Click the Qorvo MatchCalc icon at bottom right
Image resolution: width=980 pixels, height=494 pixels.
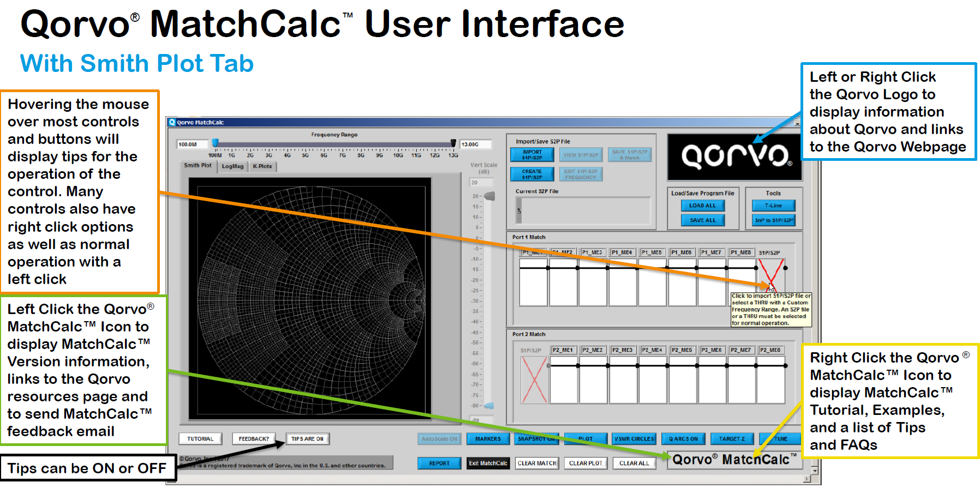click(x=734, y=460)
